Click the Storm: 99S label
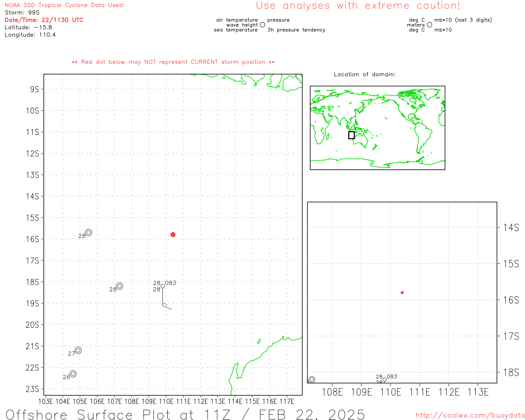Image resolution: width=525 pixels, height=420 pixels. 22,12
